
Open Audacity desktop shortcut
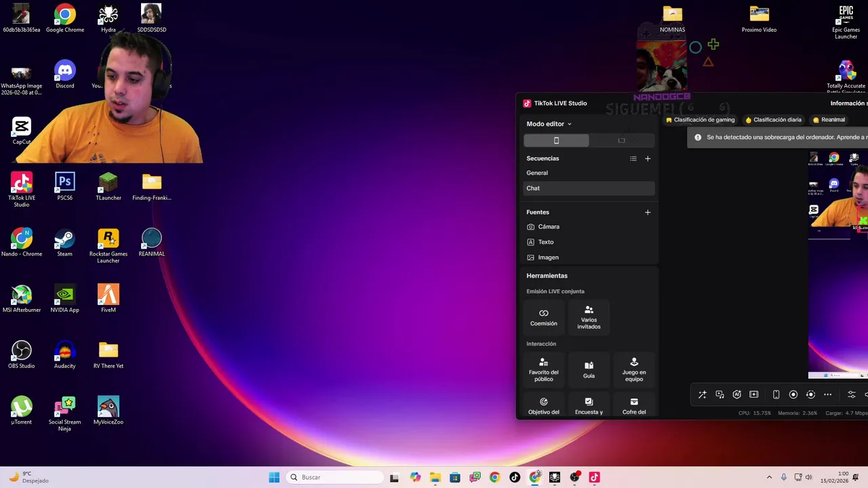[x=65, y=355]
